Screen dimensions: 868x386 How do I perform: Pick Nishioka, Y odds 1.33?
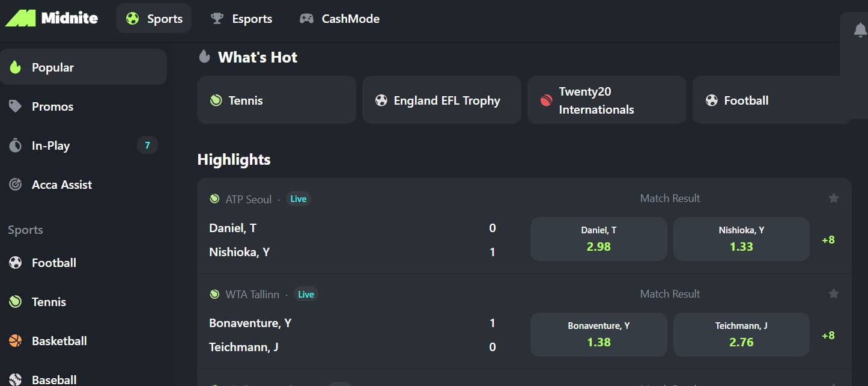pos(741,239)
